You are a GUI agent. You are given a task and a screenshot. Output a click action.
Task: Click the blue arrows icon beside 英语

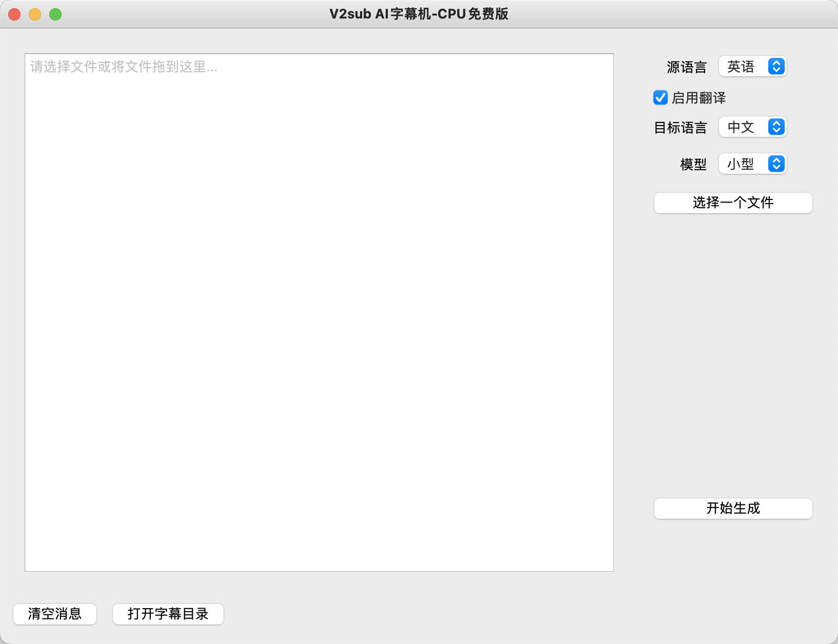click(x=776, y=67)
